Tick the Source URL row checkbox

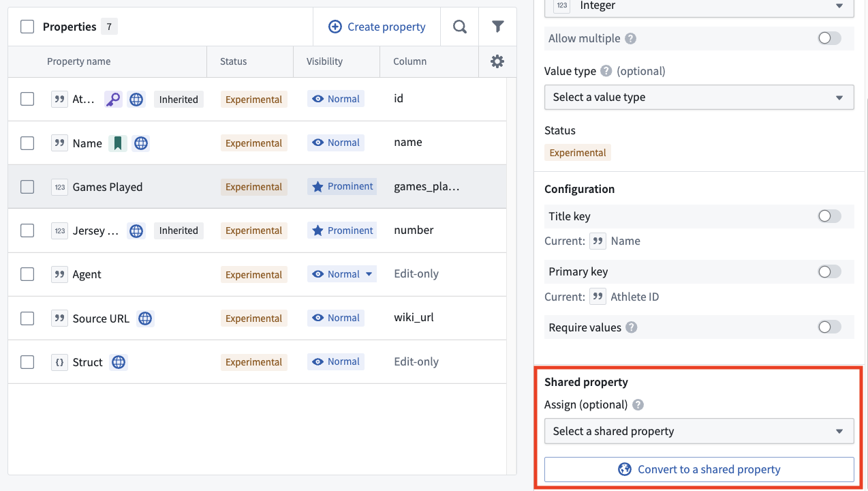point(27,318)
